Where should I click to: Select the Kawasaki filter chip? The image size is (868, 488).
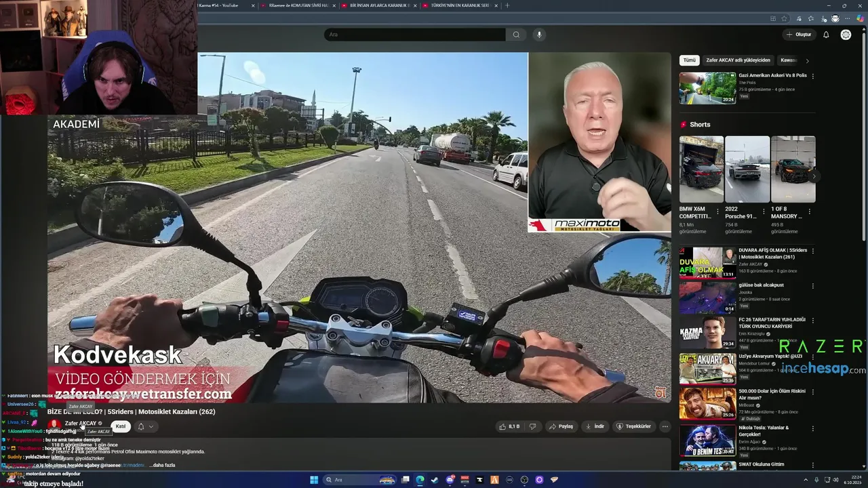(788, 60)
